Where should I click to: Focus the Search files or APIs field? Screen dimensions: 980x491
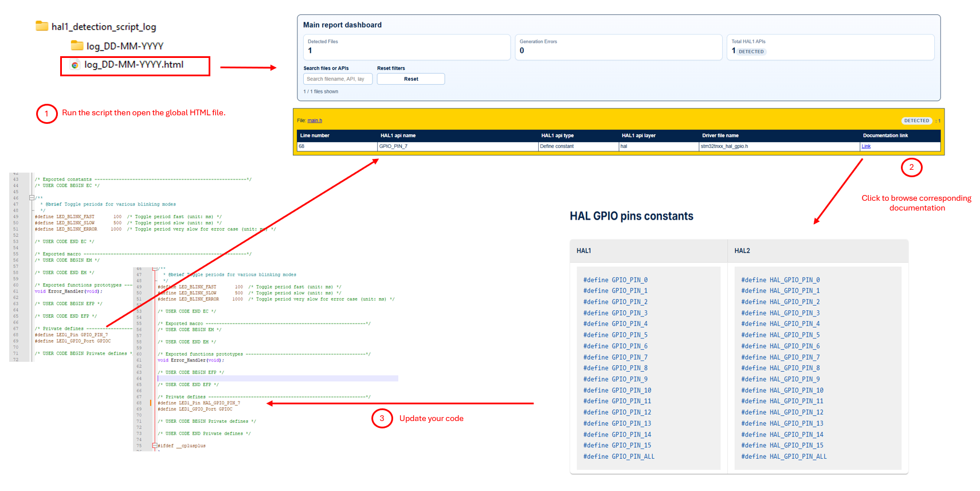click(338, 79)
